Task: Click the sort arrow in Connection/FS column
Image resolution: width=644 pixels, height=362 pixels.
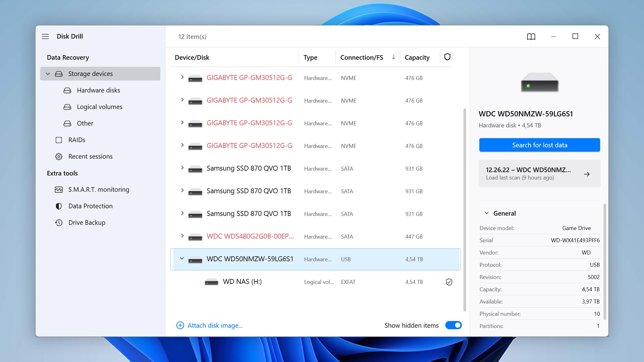Action: [393, 57]
